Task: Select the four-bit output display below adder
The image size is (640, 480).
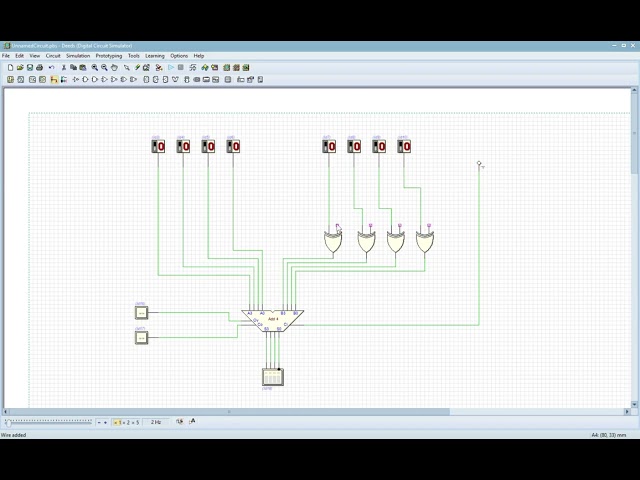Action: click(273, 377)
